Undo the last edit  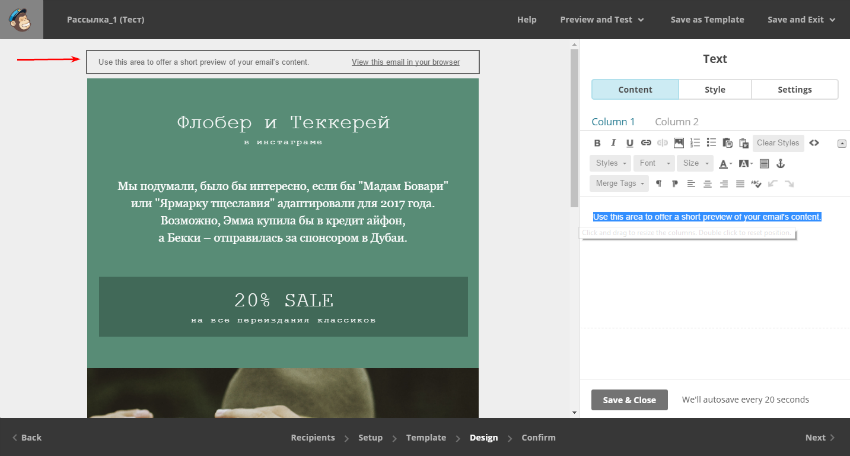click(773, 184)
